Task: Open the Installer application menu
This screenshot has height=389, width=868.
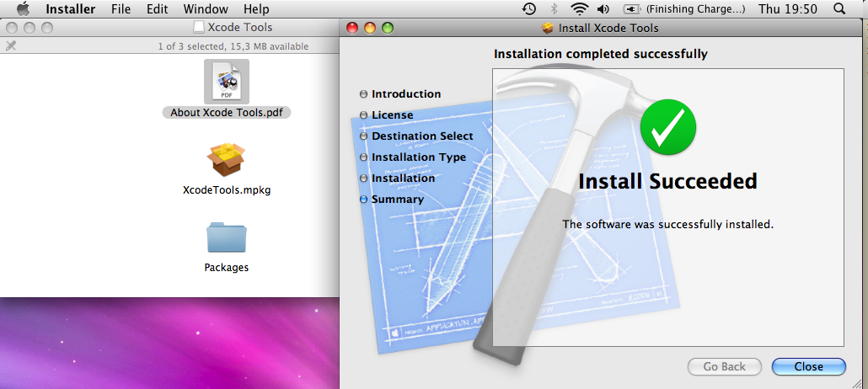Action: coord(70,9)
